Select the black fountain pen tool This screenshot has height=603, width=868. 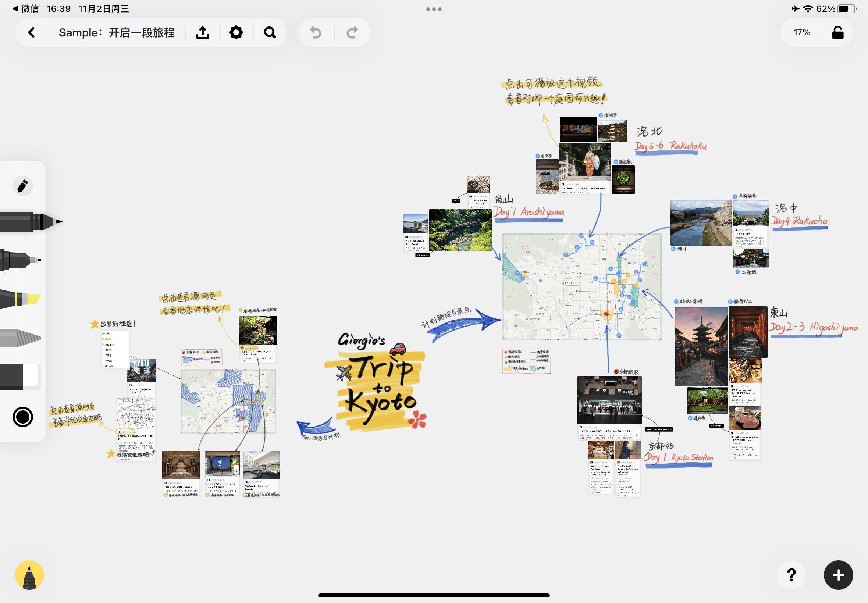click(30, 222)
